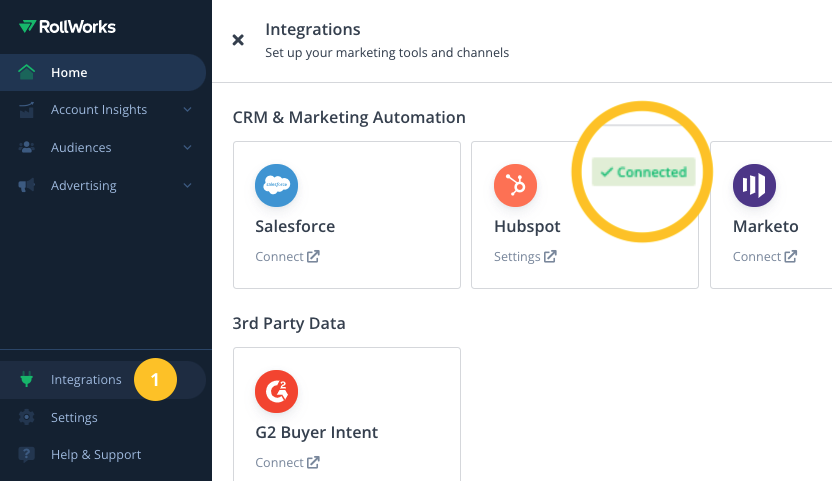Expand the Audiences chevron
This screenshot has height=481, width=832.
(187, 147)
